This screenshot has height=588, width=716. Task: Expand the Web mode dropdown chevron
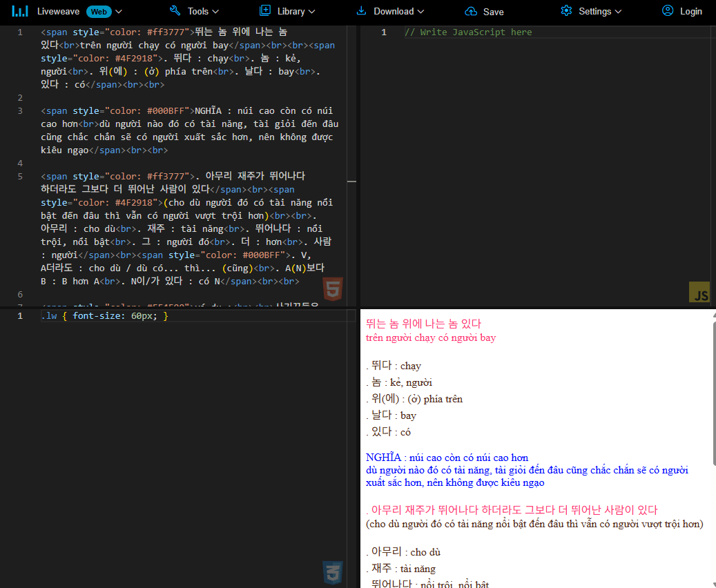tap(119, 12)
